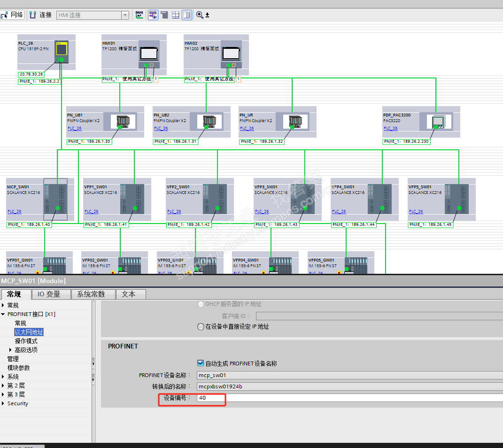Toggle the show address labels icon

153,15
